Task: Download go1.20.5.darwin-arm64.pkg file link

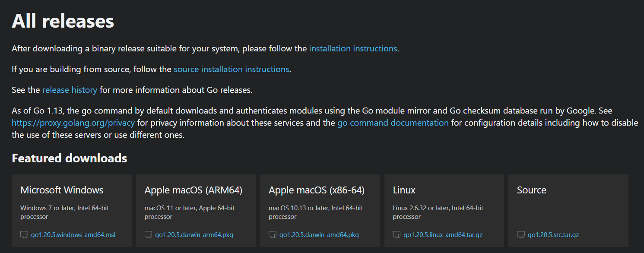Action: tap(194, 235)
